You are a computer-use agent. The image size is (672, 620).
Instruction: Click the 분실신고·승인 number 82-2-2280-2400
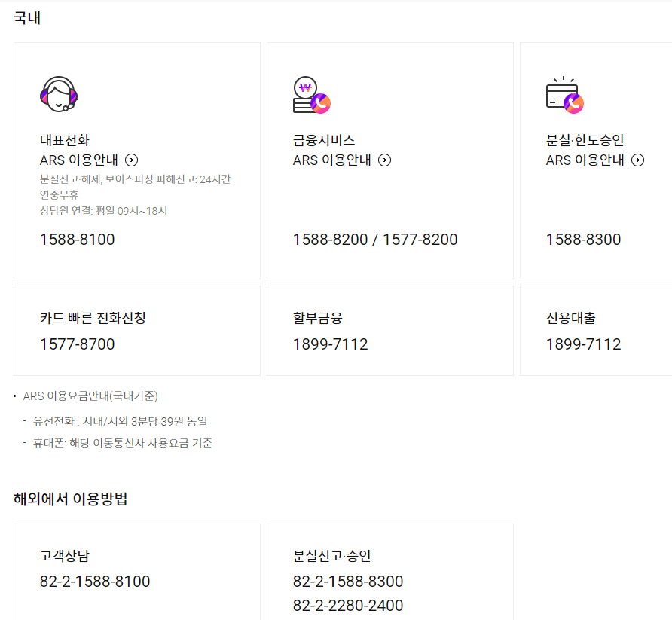pyautogui.click(x=348, y=605)
